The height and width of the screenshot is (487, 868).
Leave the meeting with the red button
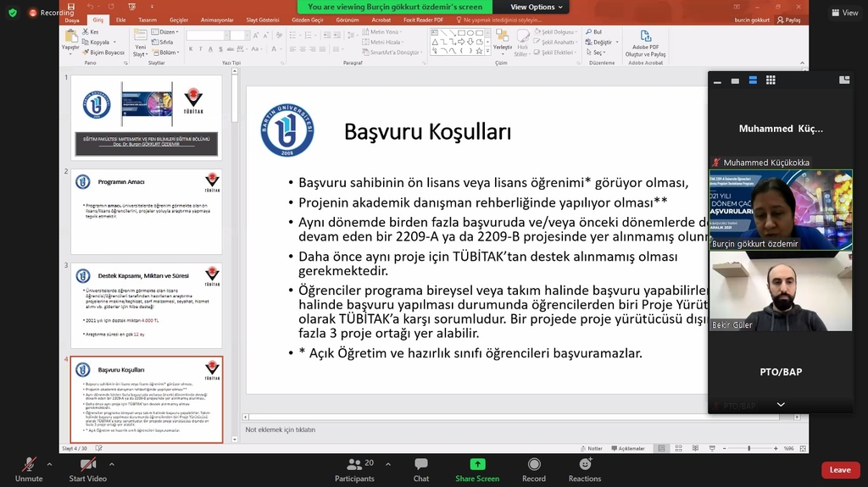coord(840,470)
